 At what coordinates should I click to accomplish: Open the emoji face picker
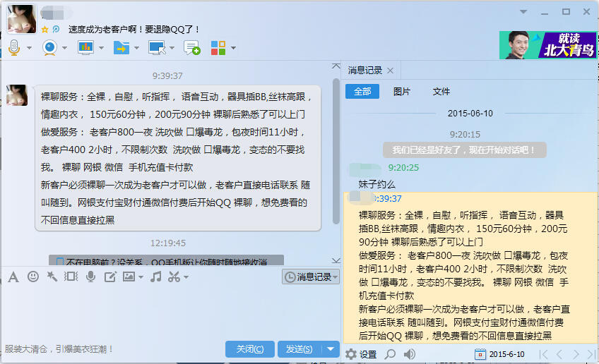tap(33, 277)
